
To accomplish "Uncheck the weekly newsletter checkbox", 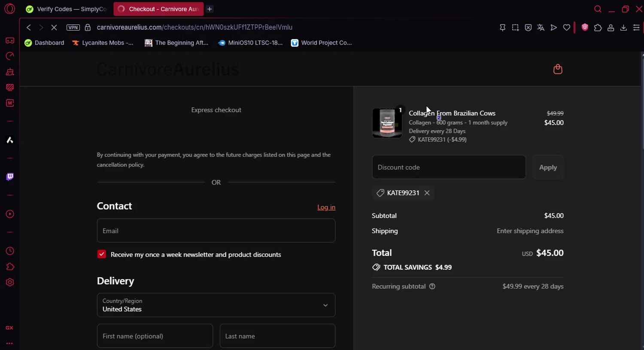I will tap(102, 254).
